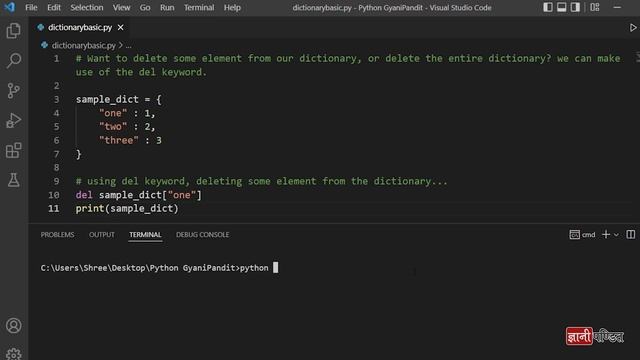This screenshot has width=640, height=360.
Task: Click the terminal command prompt line
Action: 159,268
